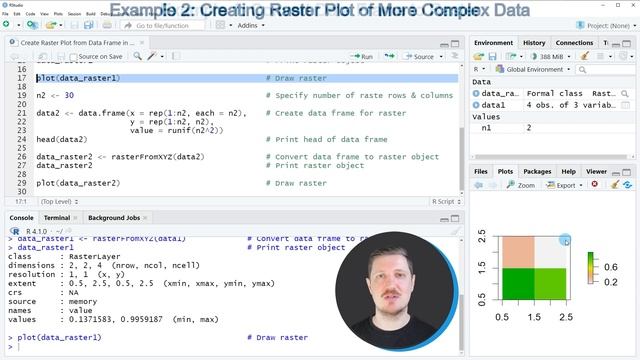This screenshot has height=360, width=640.
Task: Click the load workspace icon in Environment
Action: click(478, 56)
